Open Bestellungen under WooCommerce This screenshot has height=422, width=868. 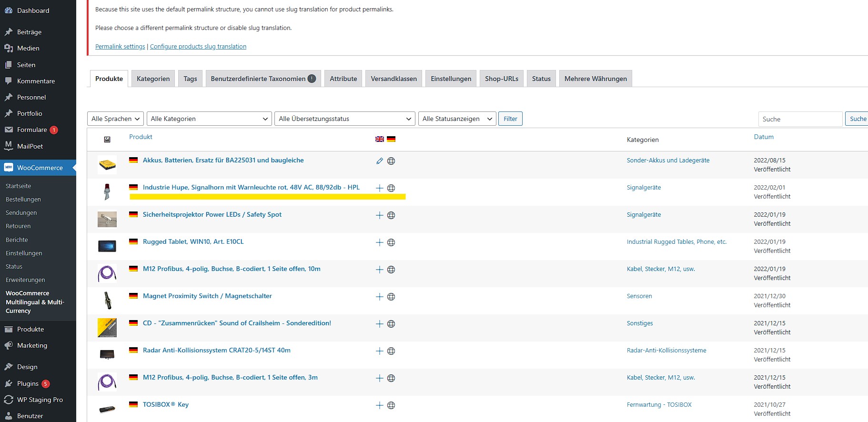coord(23,199)
